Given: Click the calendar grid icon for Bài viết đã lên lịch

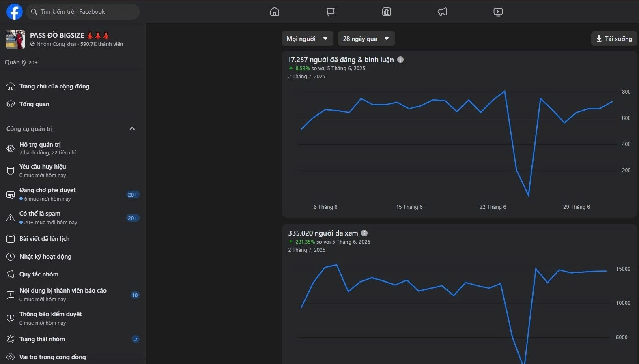Looking at the screenshot, I should tap(11, 239).
